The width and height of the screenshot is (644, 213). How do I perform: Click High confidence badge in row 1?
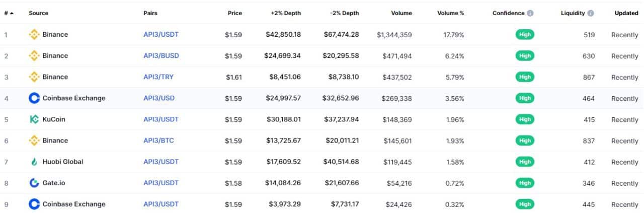tap(525, 35)
